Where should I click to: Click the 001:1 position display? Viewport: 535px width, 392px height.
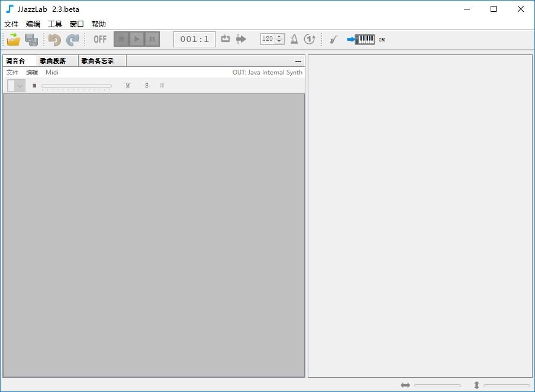point(195,39)
